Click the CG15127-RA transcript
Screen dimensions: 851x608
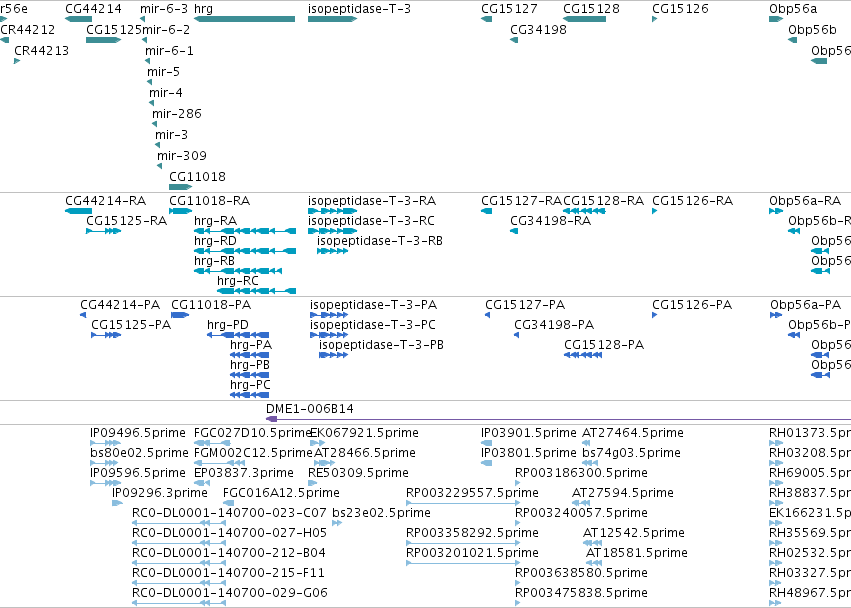[x=486, y=211]
